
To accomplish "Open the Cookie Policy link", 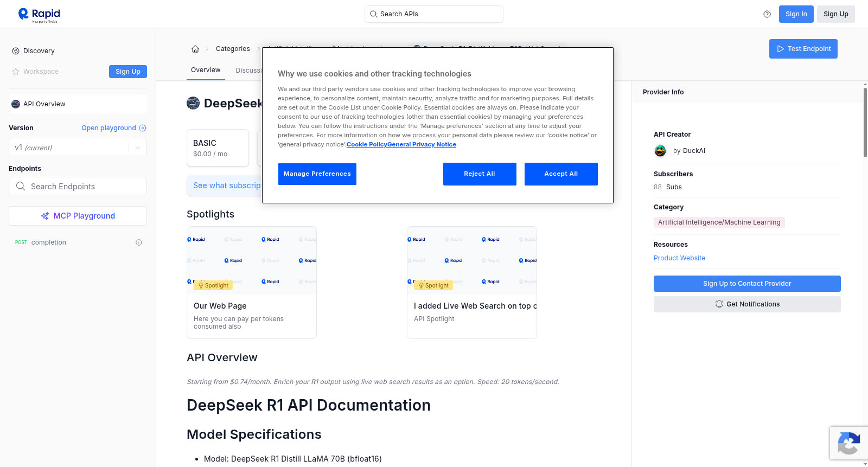I will tap(367, 144).
